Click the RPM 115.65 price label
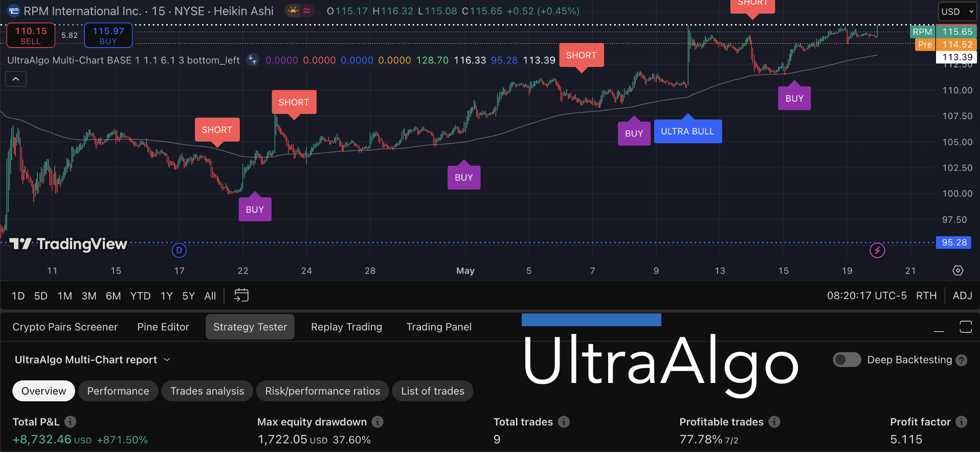This screenshot has width=980, height=453. pyautogui.click(x=943, y=32)
